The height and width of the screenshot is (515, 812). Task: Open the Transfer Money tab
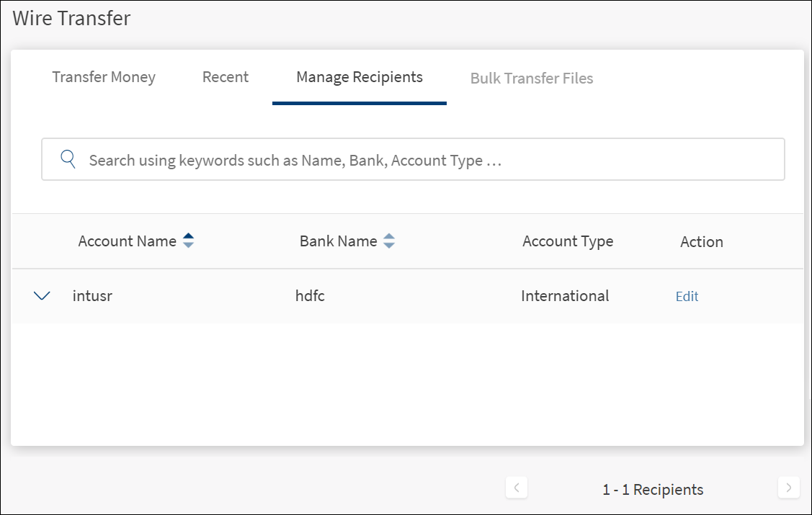(x=104, y=77)
